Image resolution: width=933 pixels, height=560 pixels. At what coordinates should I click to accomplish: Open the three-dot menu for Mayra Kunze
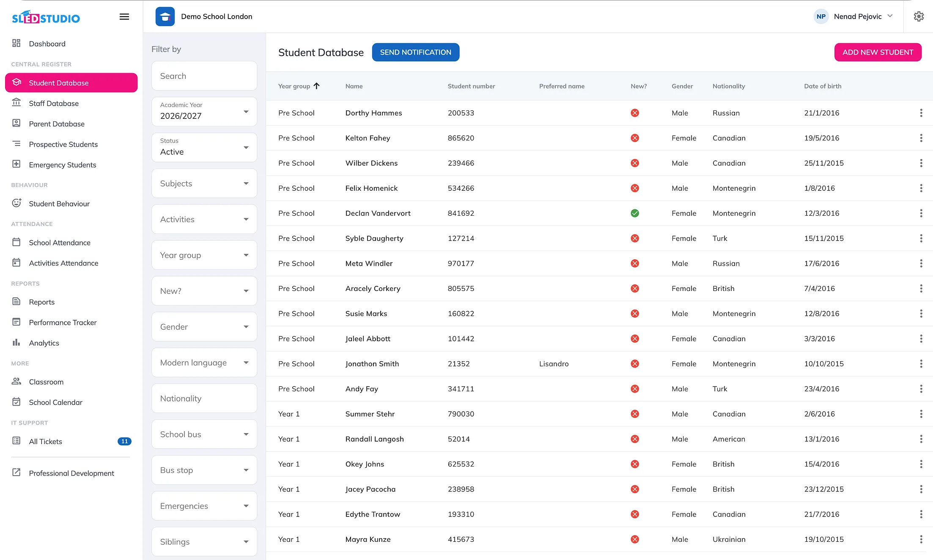pos(921,539)
